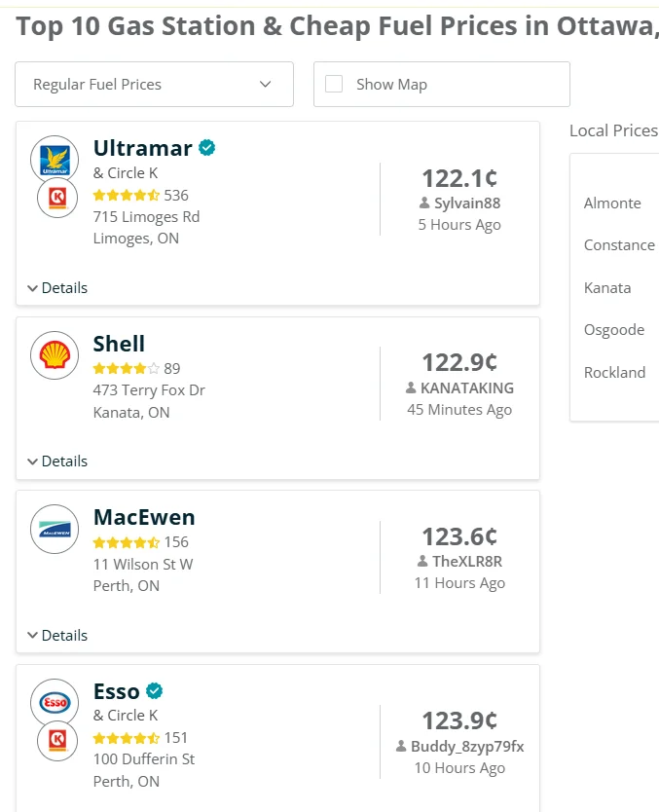Screen dimensions: 659x812
Task: Open the MacEwen station name link
Action: pyautogui.click(x=144, y=517)
